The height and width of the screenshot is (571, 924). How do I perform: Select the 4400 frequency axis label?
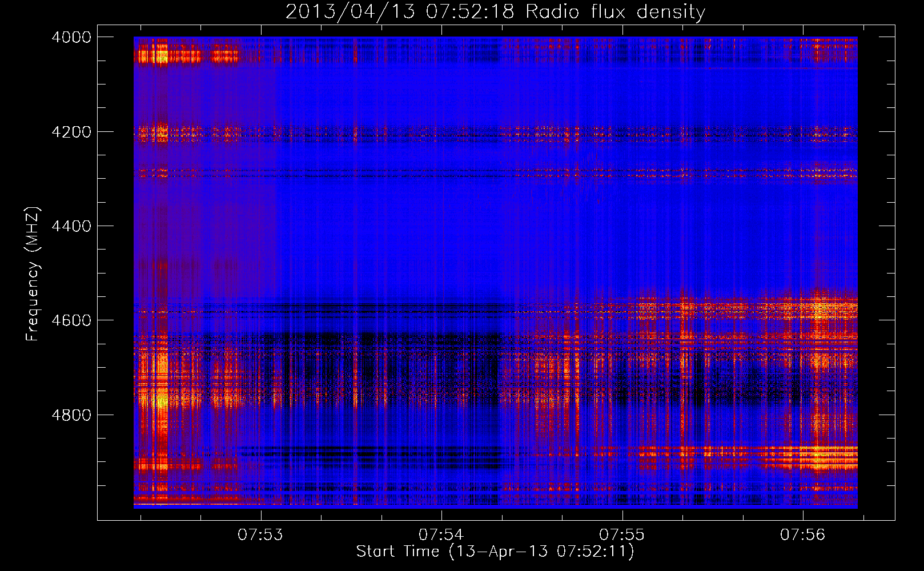coord(71,226)
